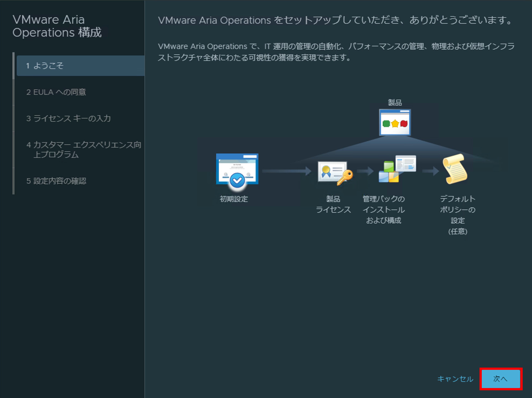Click the description paragraph about IT 運用の管理の自動化
This screenshot has height=398, width=532.
336,52
